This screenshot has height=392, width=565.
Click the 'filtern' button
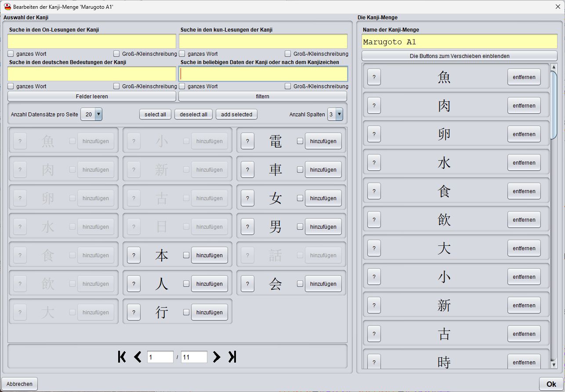pyautogui.click(x=262, y=96)
